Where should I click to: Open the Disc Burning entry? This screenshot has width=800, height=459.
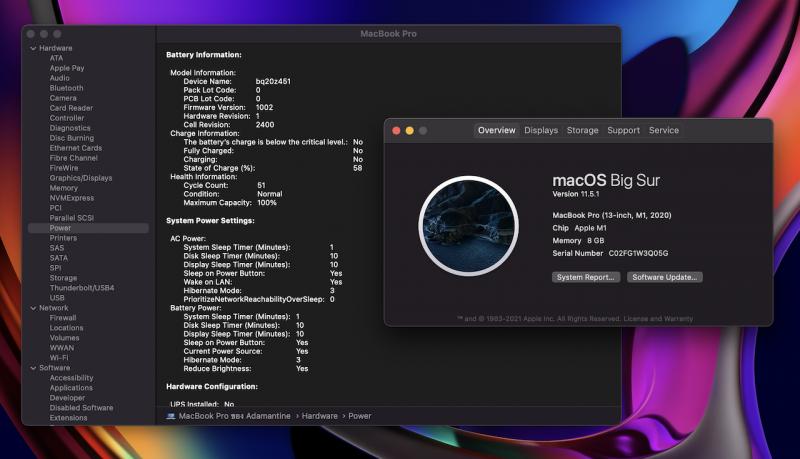(71, 138)
